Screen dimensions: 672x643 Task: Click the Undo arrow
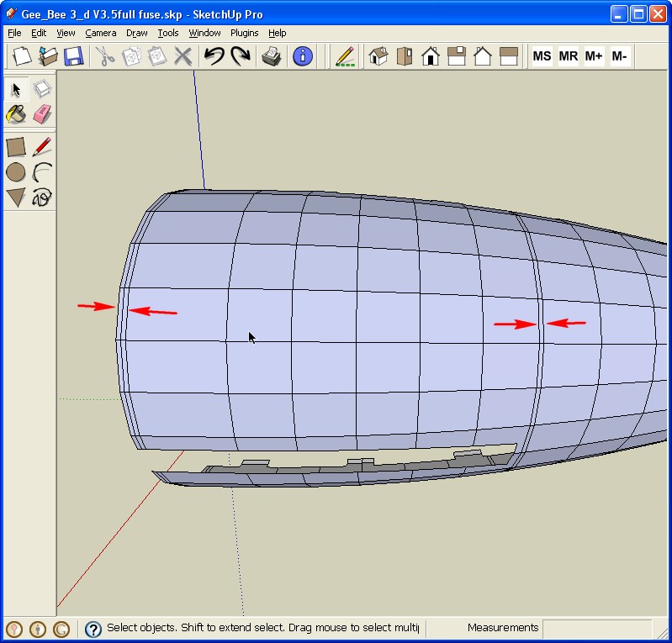[214, 56]
